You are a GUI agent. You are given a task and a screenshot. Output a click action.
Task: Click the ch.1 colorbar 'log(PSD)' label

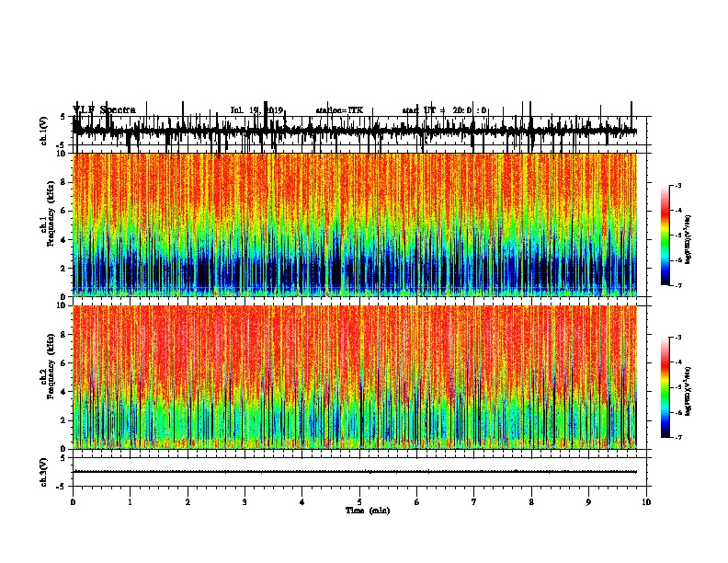(x=688, y=239)
